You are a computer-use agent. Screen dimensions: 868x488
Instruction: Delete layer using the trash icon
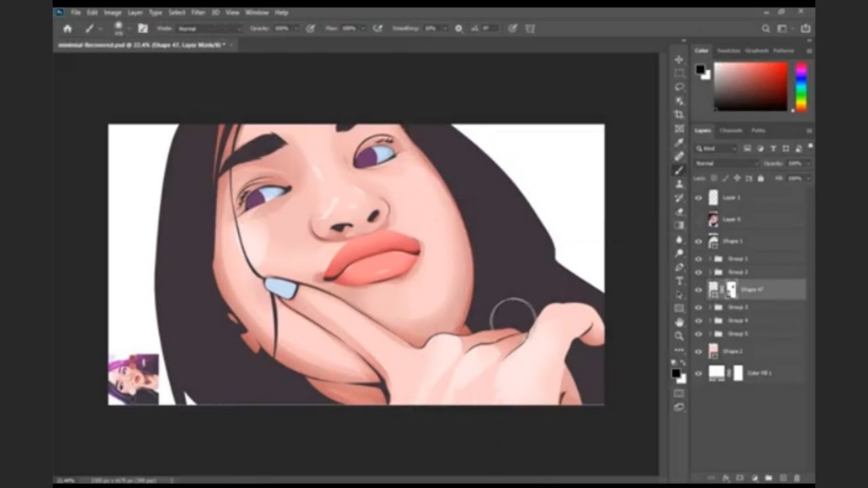(797, 478)
